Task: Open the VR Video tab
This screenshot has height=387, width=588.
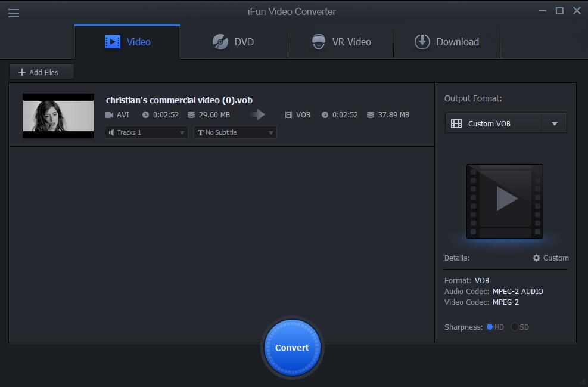Action: (x=341, y=42)
